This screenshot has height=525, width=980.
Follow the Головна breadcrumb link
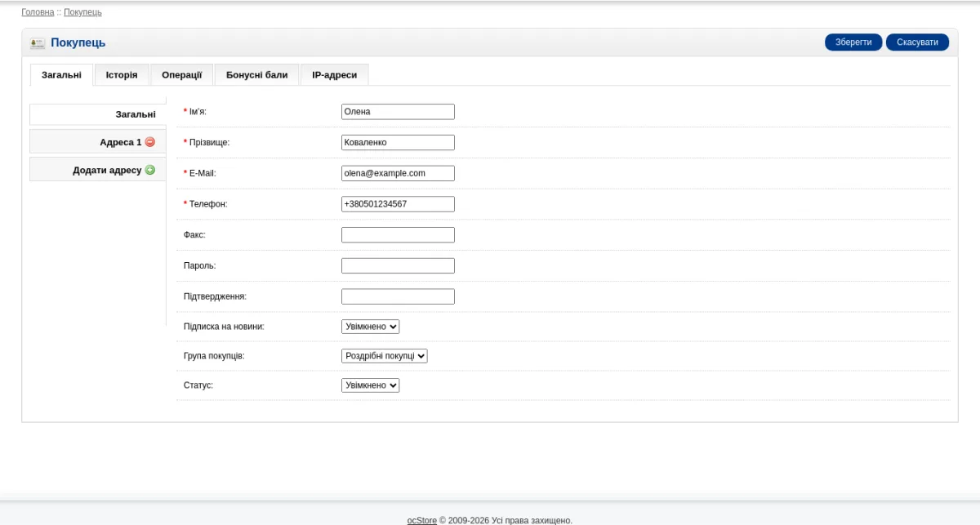tap(38, 12)
